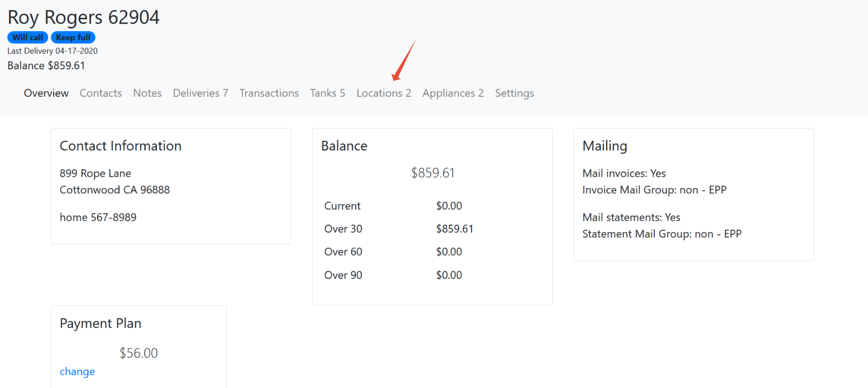The image size is (868, 388).
Task: Click the Over 30 row label
Action: click(x=344, y=229)
